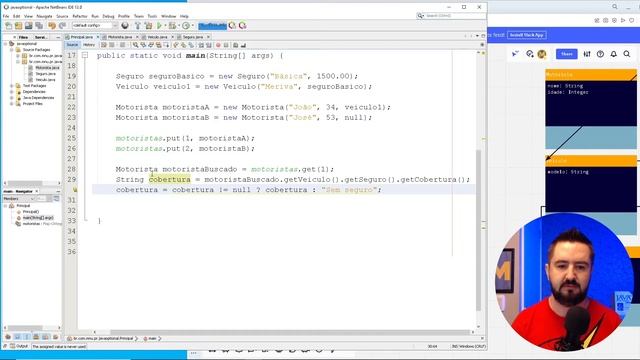Screen dimensions: 640x360
Task: Switch to the Motorista.java editor tab
Action: click(119, 37)
